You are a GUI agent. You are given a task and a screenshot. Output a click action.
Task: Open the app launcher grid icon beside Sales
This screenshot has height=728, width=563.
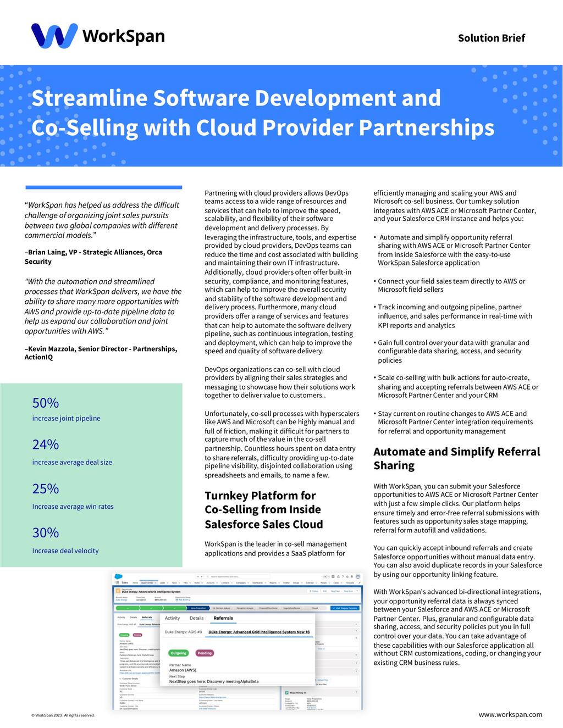click(117, 582)
